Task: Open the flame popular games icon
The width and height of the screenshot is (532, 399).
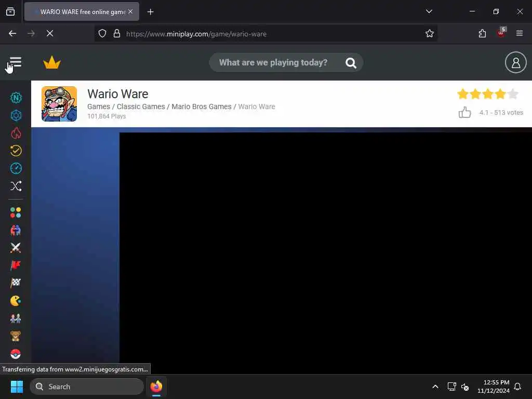Action: click(x=16, y=133)
